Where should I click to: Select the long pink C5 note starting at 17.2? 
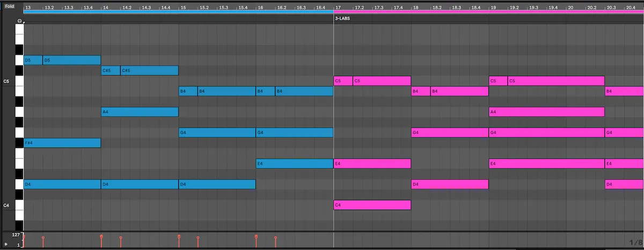(382, 80)
